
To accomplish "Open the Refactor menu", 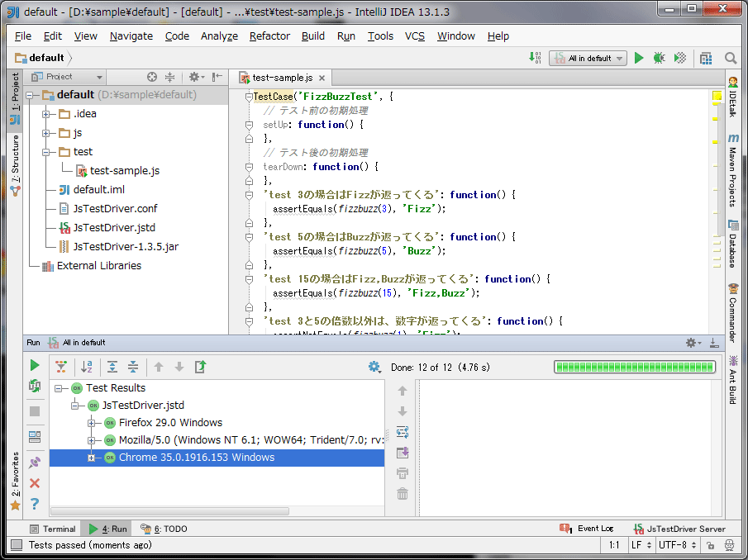I will [x=269, y=36].
